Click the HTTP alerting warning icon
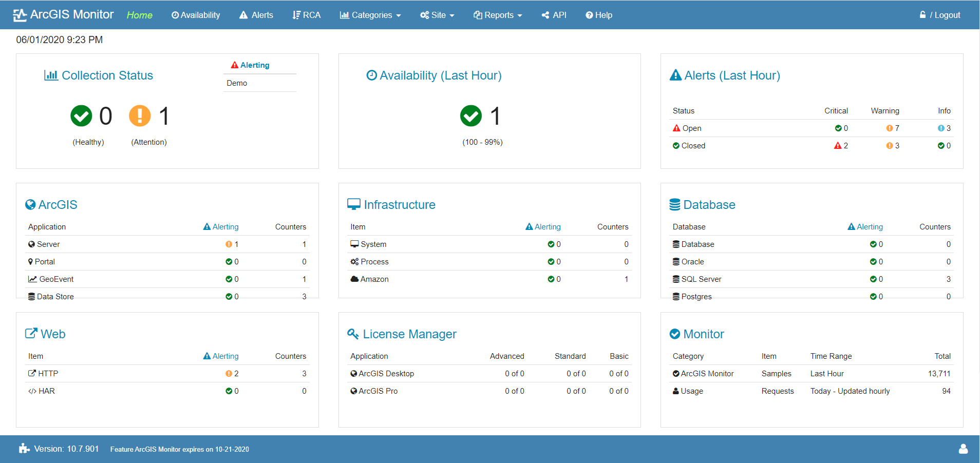 coord(229,374)
